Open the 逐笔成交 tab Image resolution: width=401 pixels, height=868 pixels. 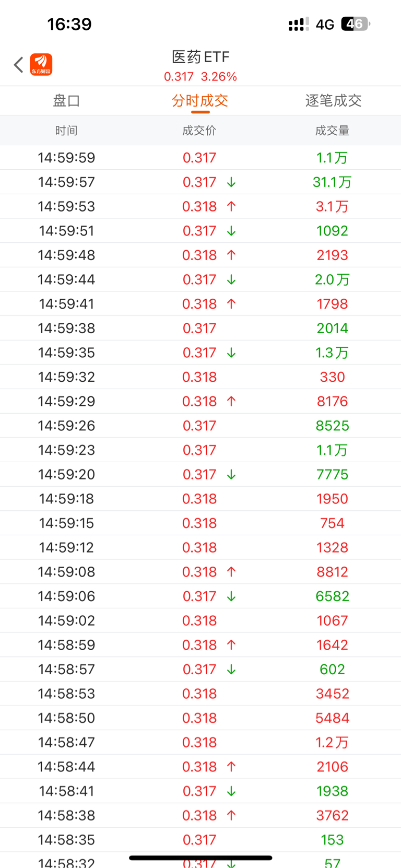(333, 101)
